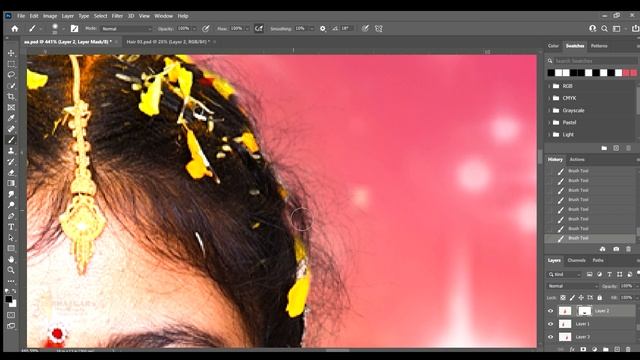Select the Lasso tool
The width and height of the screenshot is (640, 360).
click(11, 75)
